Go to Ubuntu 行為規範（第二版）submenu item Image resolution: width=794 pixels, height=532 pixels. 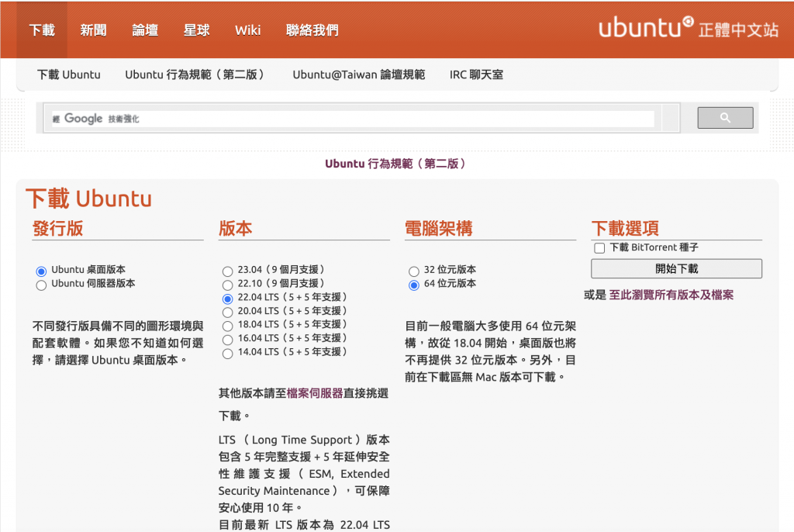coord(195,74)
